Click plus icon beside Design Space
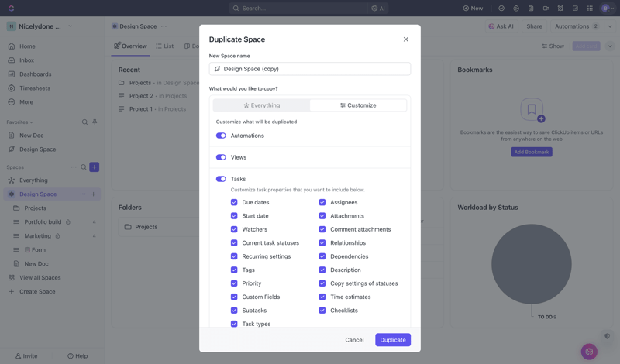620x364 pixels. click(x=94, y=194)
